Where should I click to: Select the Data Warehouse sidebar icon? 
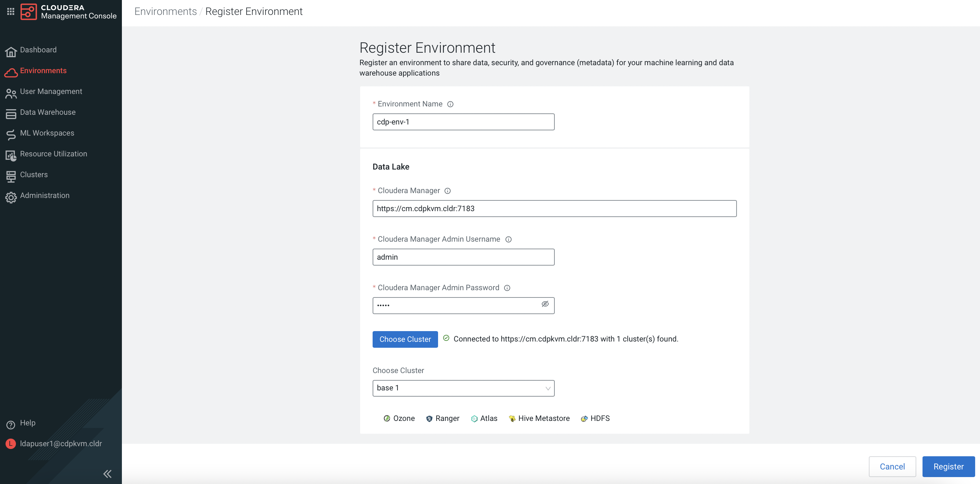click(11, 112)
